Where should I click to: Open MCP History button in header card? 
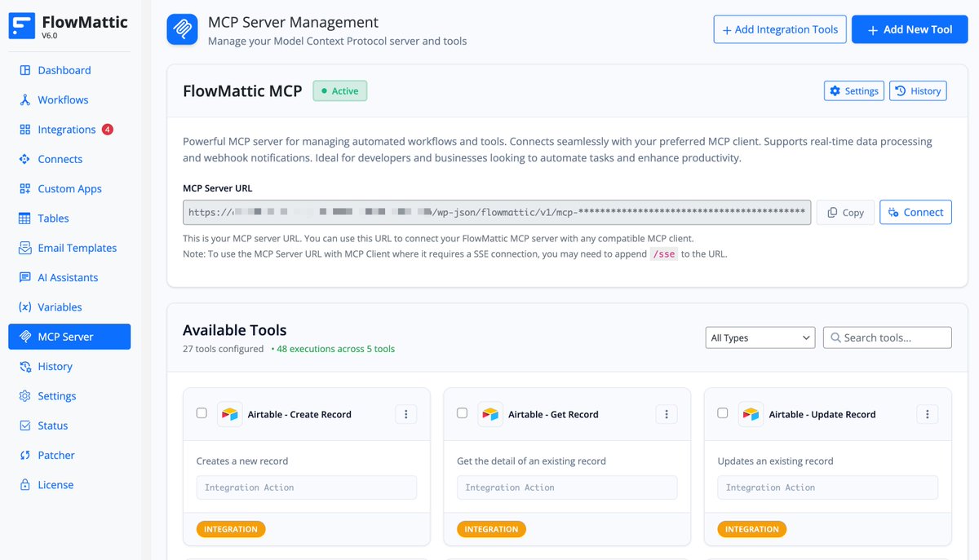click(918, 90)
